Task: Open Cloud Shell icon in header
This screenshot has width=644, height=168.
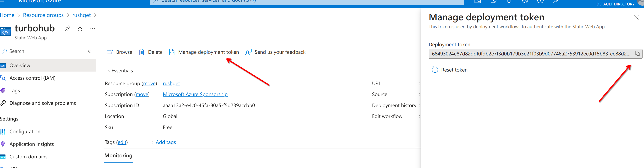Action: click(x=477, y=1)
